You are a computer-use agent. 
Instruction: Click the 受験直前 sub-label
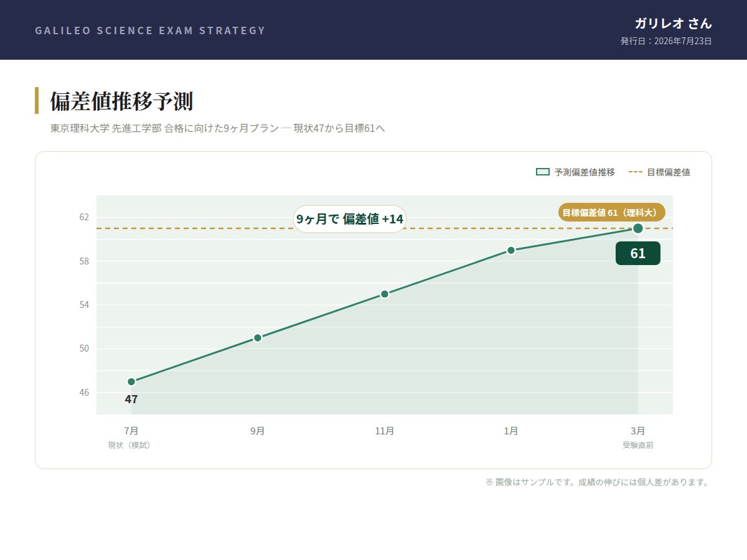638,446
